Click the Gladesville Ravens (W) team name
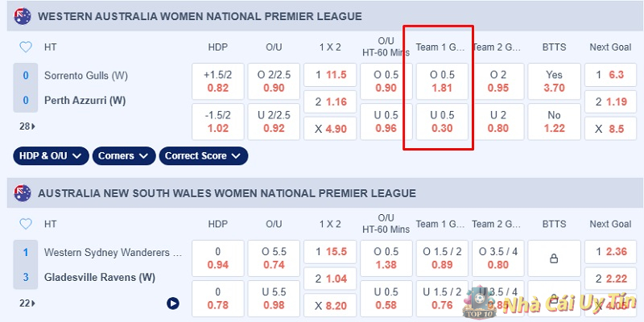The height and width of the screenshot is (322, 644). coord(100,278)
